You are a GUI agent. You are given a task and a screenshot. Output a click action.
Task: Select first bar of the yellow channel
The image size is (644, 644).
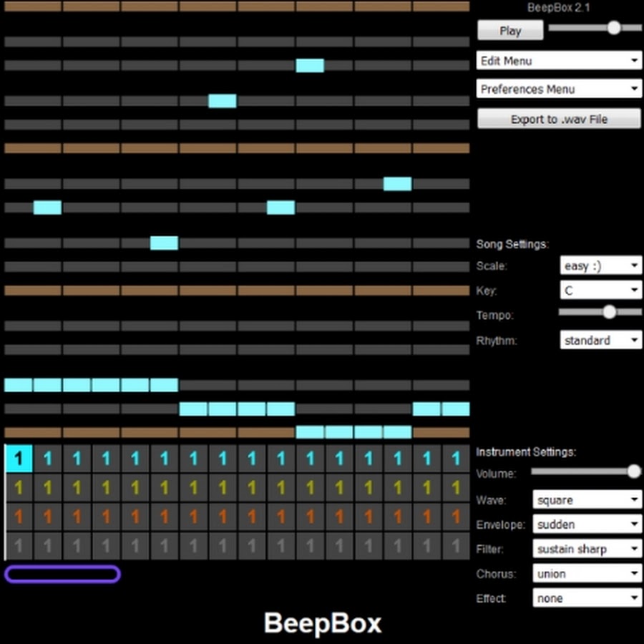19,487
